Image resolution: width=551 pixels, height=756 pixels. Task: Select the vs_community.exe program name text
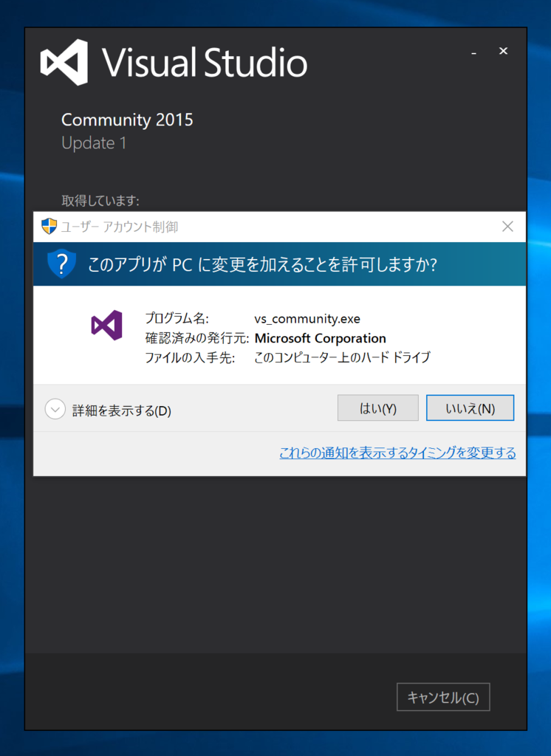[x=307, y=319]
